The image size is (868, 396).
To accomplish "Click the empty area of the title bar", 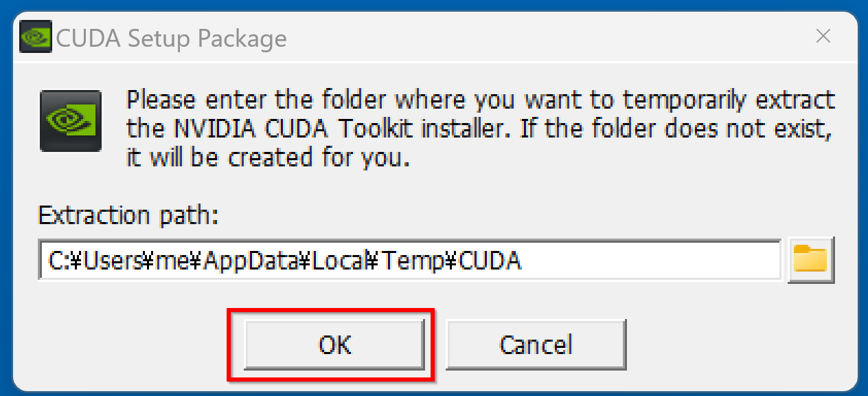I will pyautogui.click(x=542, y=37).
